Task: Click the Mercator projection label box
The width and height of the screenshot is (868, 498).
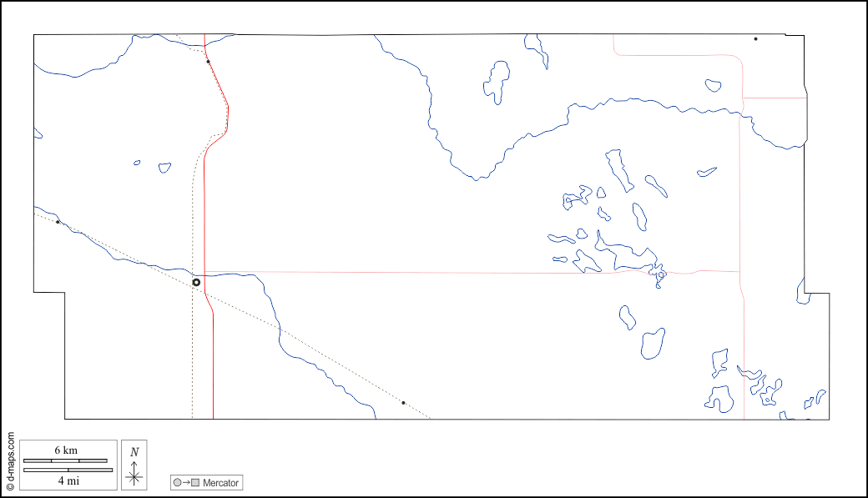Action: [x=206, y=482]
